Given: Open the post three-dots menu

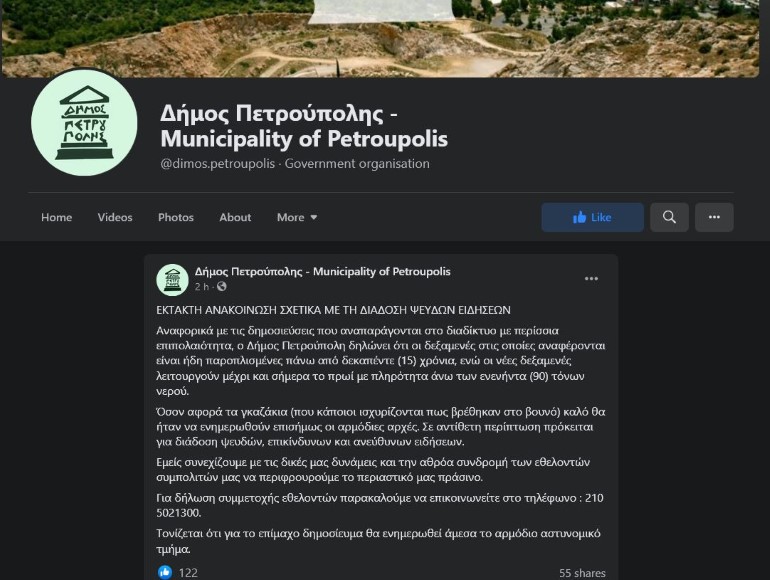Looking at the screenshot, I should click(591, 278).
